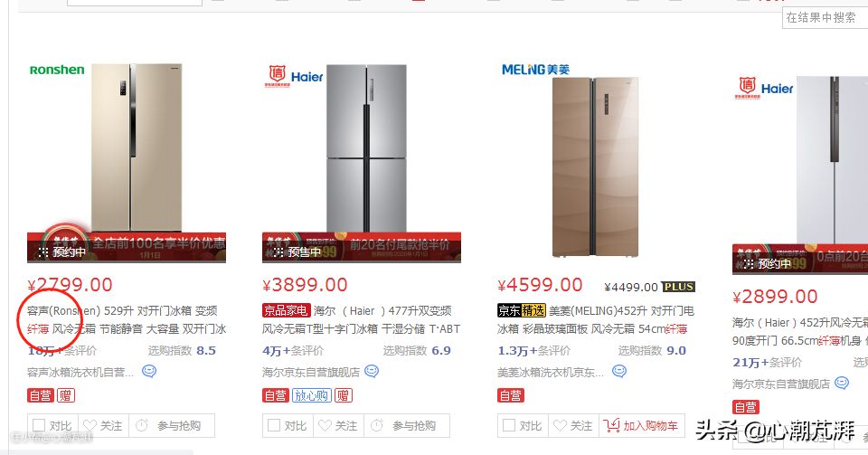Click the 4万+条评价 reviews link

point(293,350)
